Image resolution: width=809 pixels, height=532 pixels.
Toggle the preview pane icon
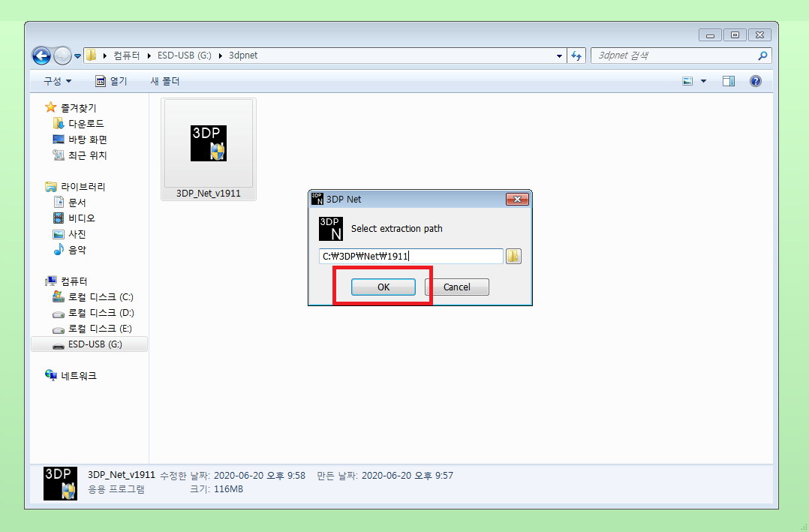(x=729, y=81)
